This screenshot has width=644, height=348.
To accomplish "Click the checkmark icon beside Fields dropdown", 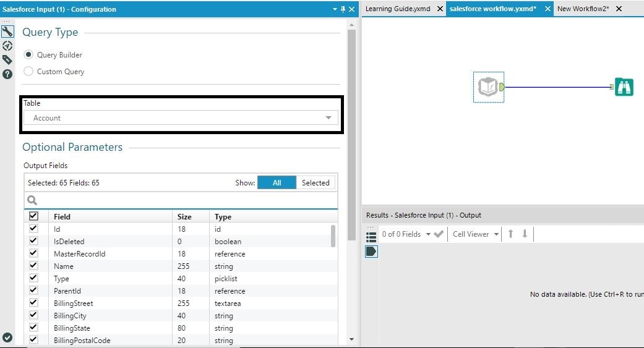I will coord(439,234).
